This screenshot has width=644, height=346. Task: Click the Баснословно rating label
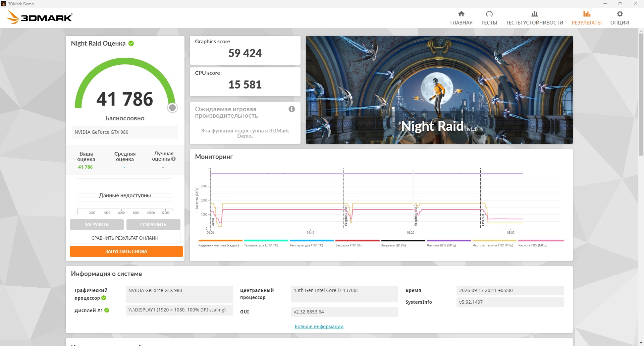coord(125,118)
